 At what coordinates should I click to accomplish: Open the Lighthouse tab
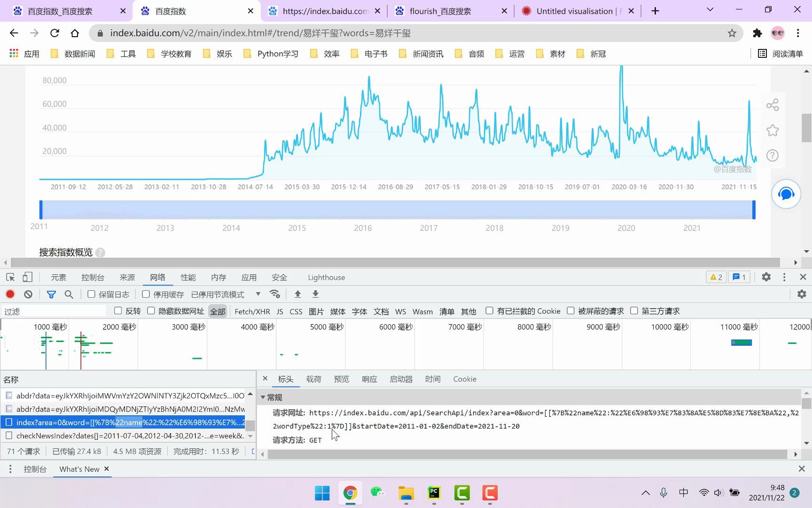click(x=327, y=278)
